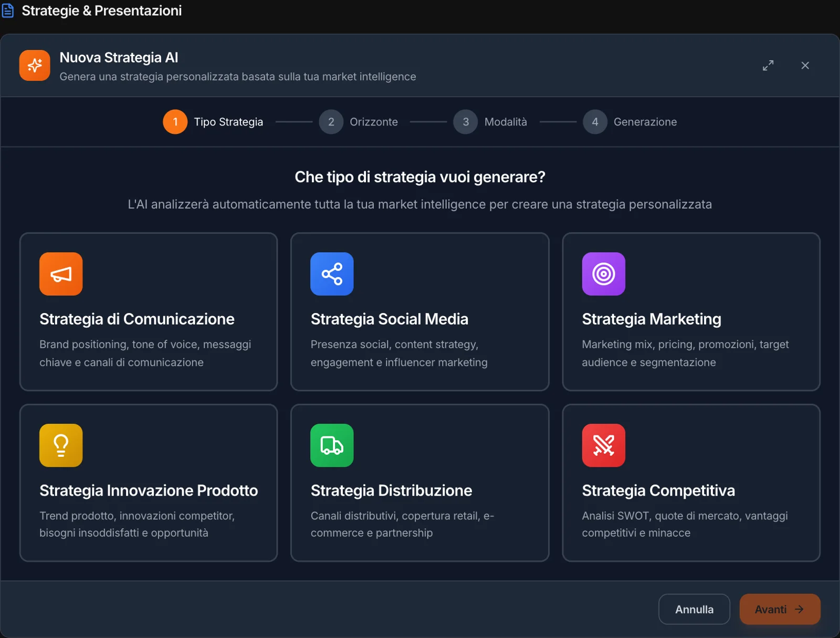
Task: Select the Strategia Competitiva title
Action: click(x=658, y=490)
